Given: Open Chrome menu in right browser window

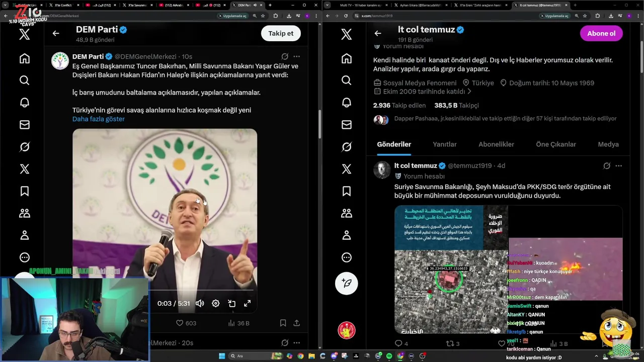Looking at the screenshot, I should coord(637,16).
